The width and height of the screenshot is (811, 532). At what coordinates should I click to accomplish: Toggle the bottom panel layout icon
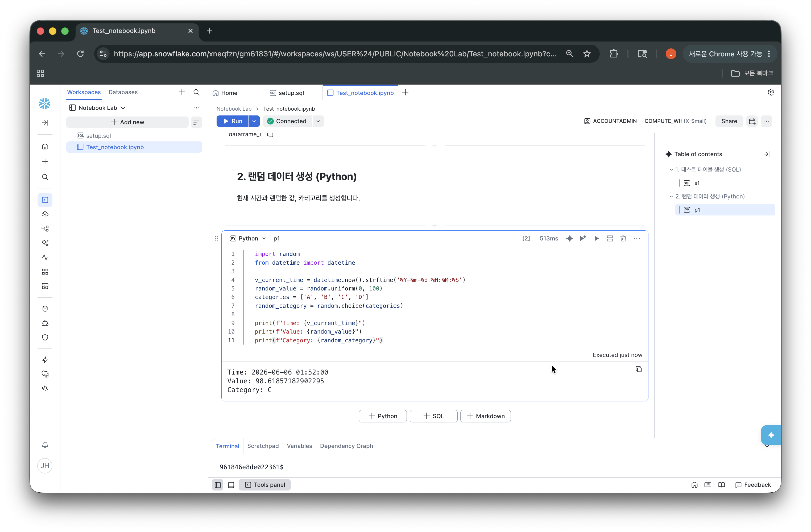pos(231,485)
